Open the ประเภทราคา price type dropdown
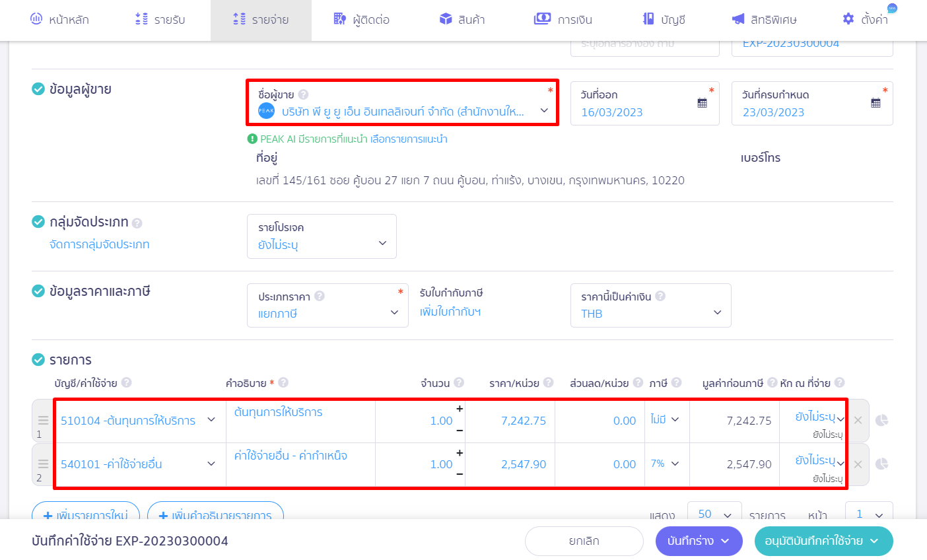This screenshot has height=560, width=927. (x=328, y=305)
